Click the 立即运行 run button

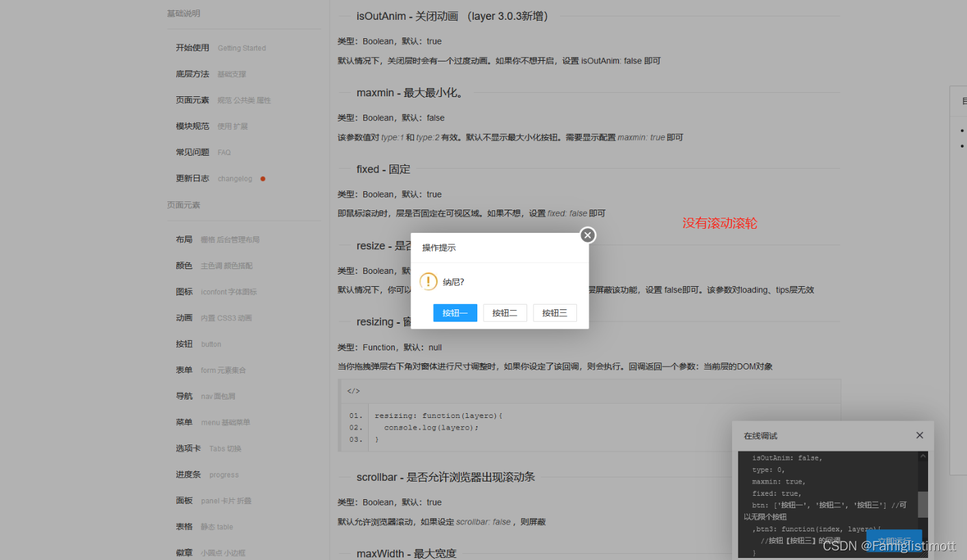pyautogui.click(x=895, y=542)
